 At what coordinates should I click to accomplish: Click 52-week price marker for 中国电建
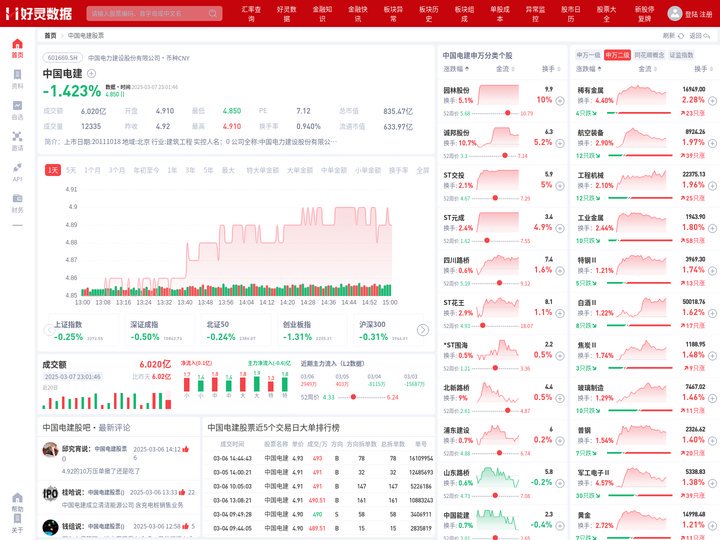[353, 397]
